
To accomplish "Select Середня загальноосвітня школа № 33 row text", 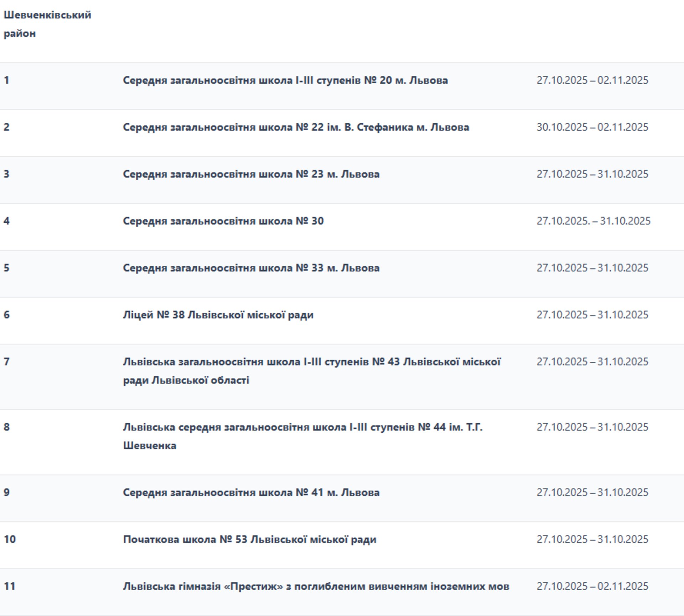I will tap(251, 268).
